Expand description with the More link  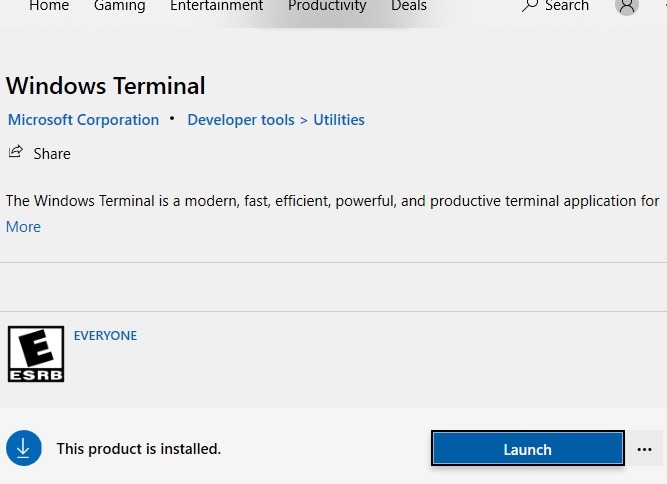pos(23,227)
